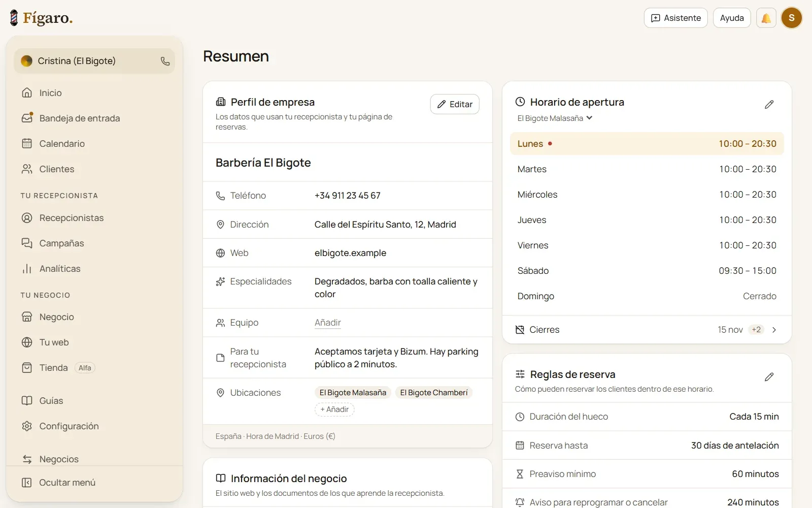Go to Inicio in the sidebar
Viewport: 812px width, 508px height.
pyautogui.click(x=94, y=93)
